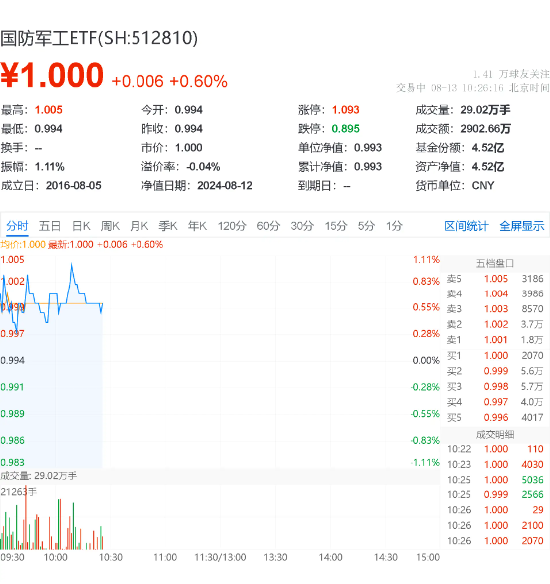Click the 10:26 trade with volume 2100
The width and height of the screenshot is (550, 584).
tap(495, 526)
